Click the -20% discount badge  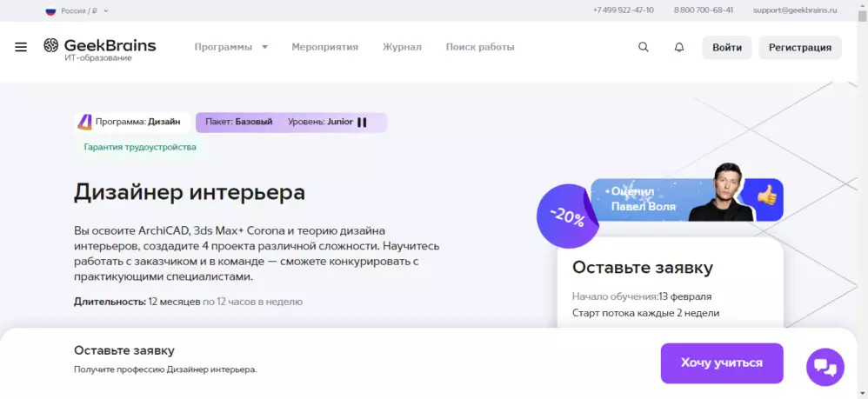pos(567,217)
